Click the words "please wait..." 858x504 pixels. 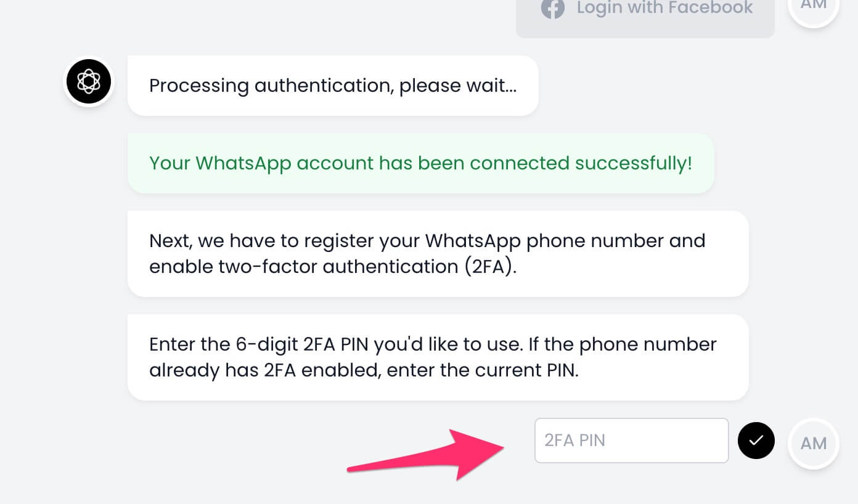(458, 86)
